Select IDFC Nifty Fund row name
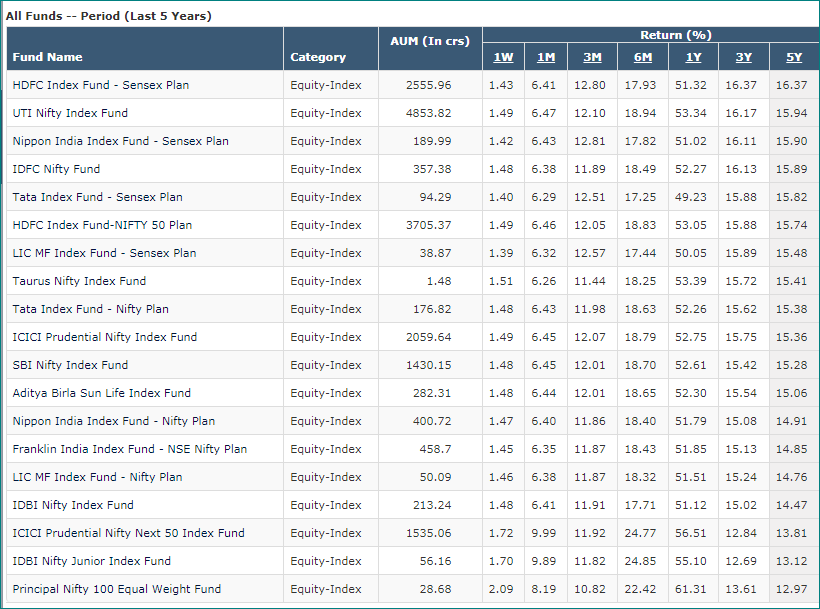 56,169
